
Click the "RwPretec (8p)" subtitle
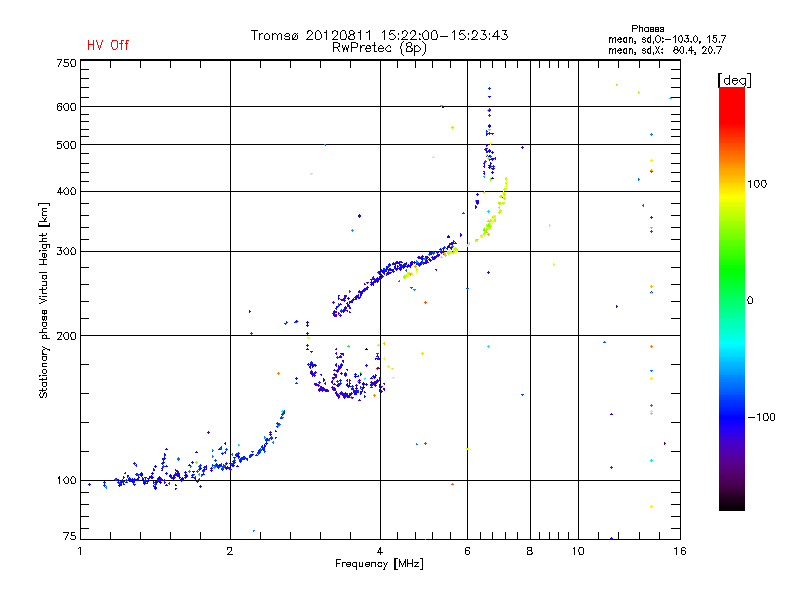point(379,48)
